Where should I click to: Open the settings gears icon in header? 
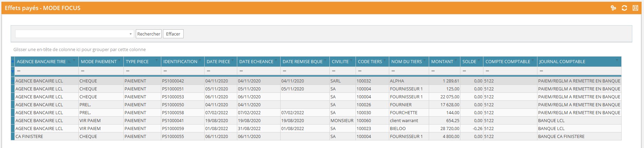click(x=613, y=8)
